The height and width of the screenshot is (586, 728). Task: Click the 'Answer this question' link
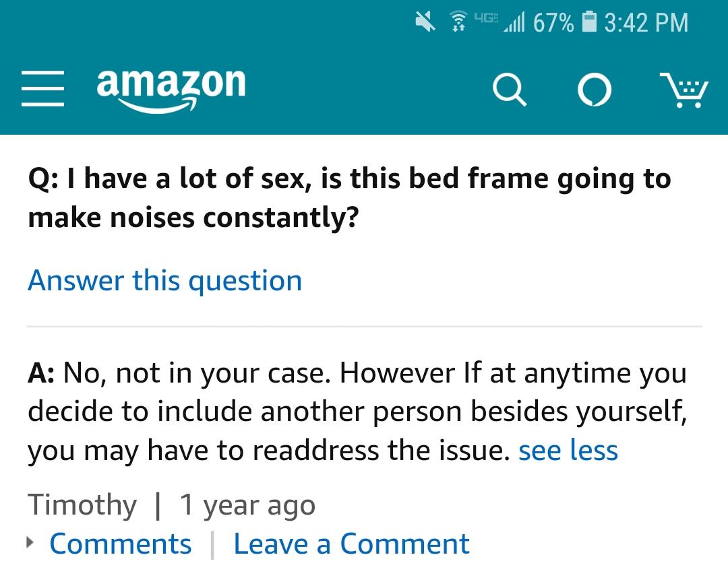164,280
